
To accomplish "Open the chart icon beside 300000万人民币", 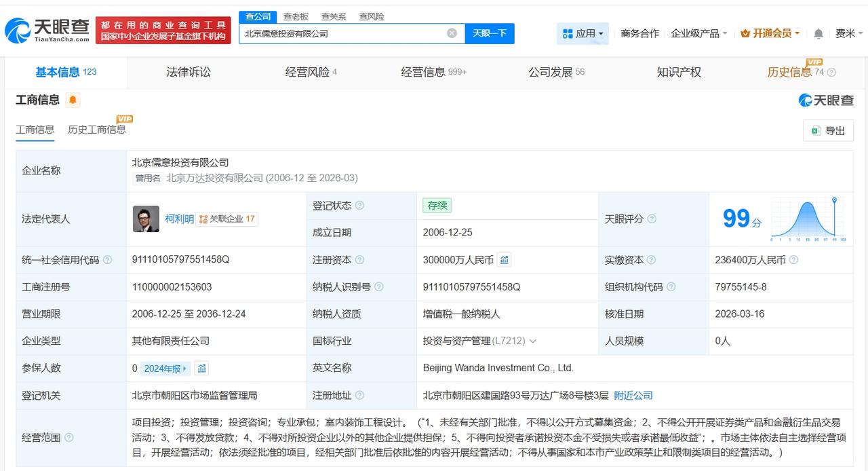I will (504, 260).
